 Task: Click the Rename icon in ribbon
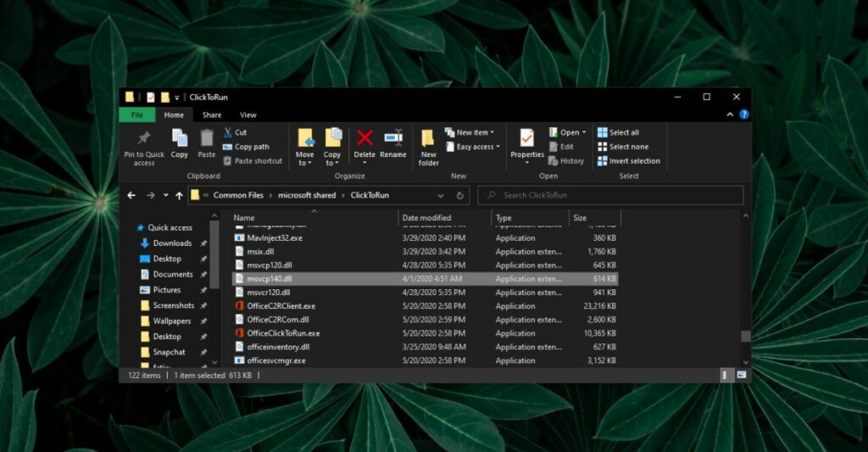click(x=392, y=138)
